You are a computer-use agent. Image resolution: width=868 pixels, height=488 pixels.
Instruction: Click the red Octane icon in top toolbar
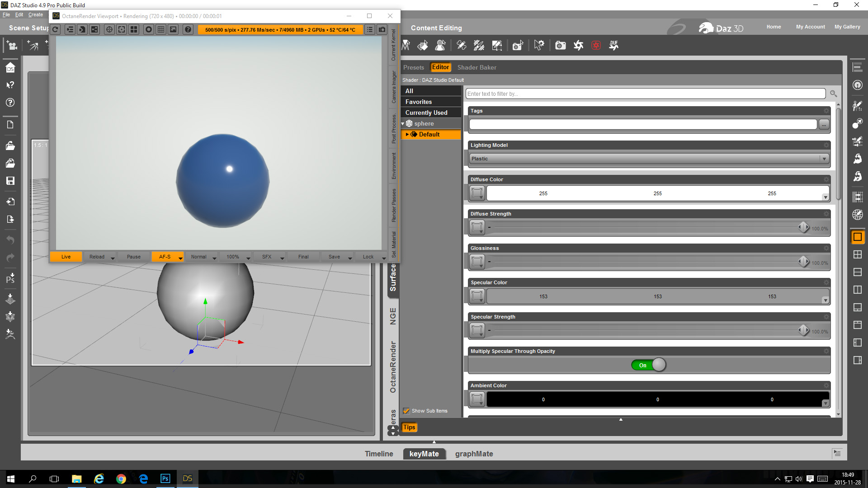(596, 45)
